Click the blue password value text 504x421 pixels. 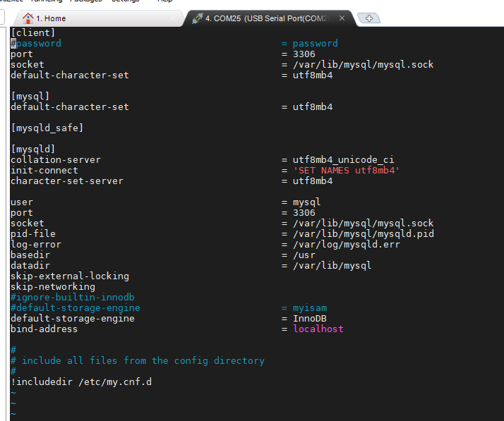click(x=315, y=43)
